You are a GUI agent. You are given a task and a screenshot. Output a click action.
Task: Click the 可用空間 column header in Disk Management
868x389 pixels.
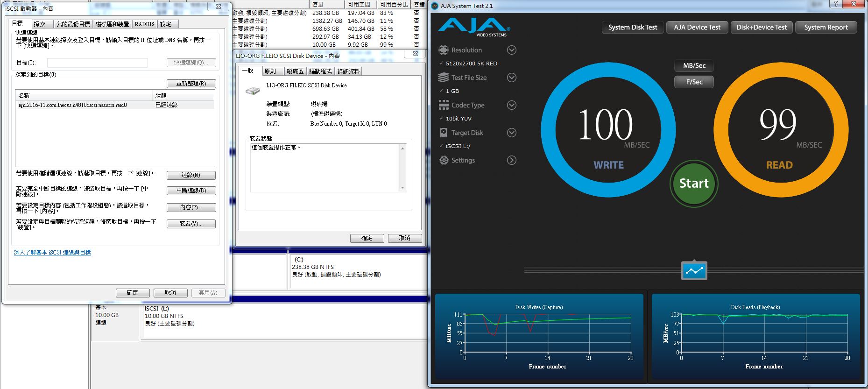point(361,4)
